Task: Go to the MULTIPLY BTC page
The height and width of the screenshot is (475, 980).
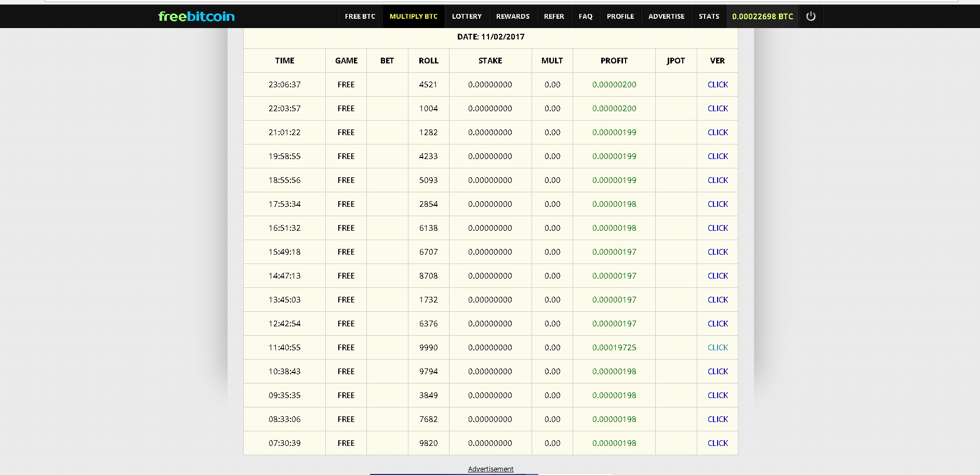Action: click(x=414, y=17)
